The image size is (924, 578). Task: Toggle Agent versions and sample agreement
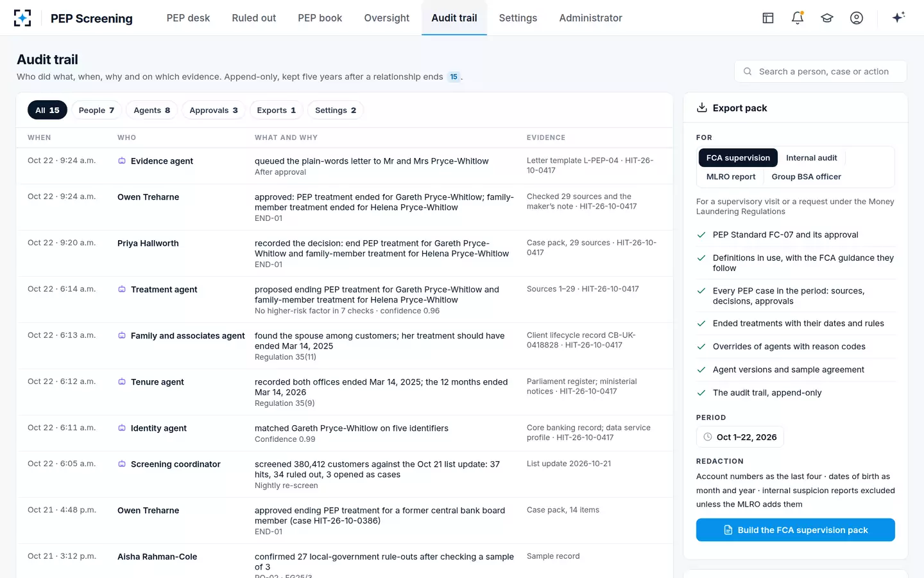[796, 370]
